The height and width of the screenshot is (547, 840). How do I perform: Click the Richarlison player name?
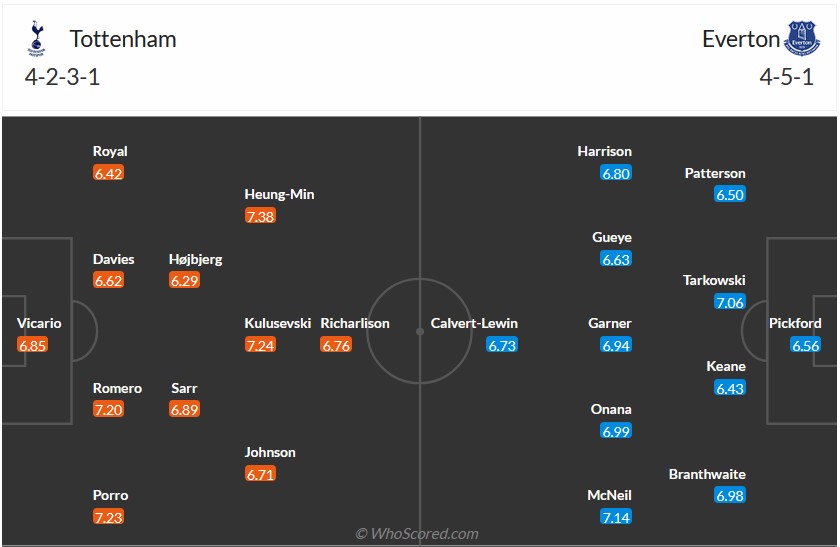coord(355,323)
